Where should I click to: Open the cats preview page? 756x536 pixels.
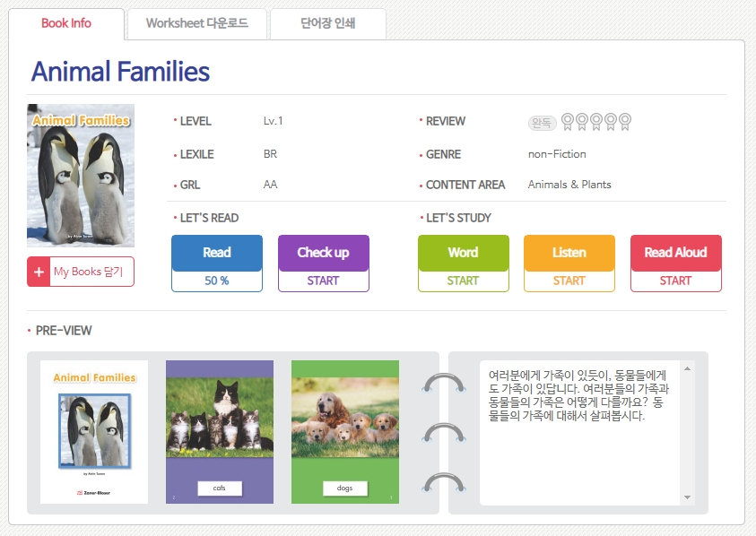coord(220,432)
